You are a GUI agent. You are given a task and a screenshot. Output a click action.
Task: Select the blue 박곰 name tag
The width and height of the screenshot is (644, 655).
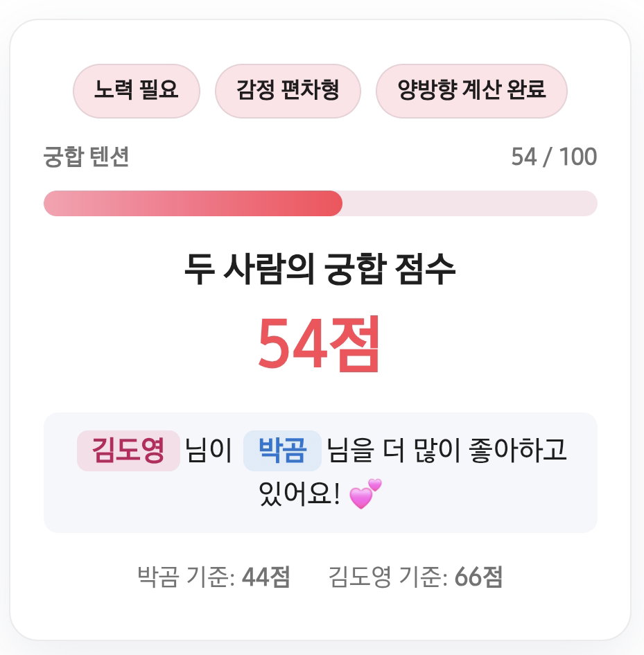click(282, 451)
